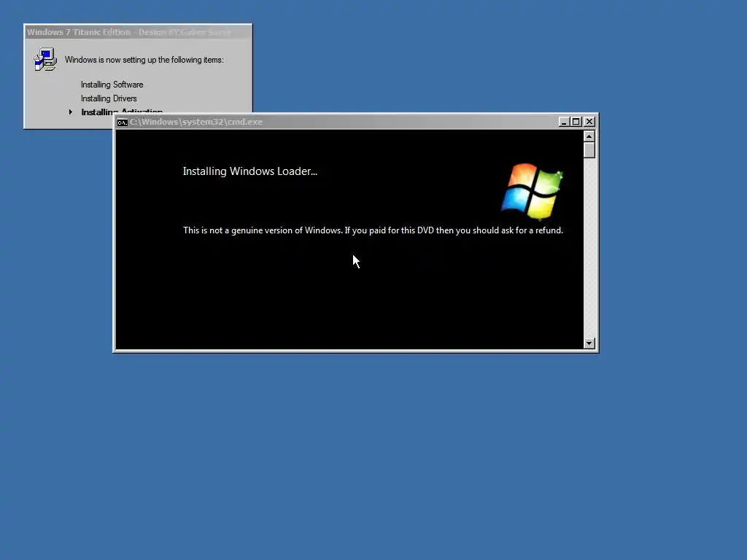This screenshot has height=560, width=747.
Task: Click the setup computer icon in Titanic Edition window
Action: 45,60
